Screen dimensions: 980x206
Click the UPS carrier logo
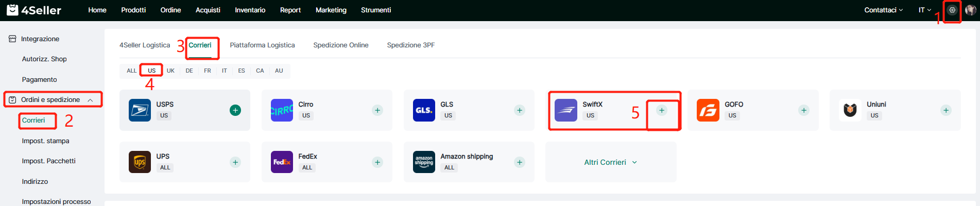[x=140, y=162]
